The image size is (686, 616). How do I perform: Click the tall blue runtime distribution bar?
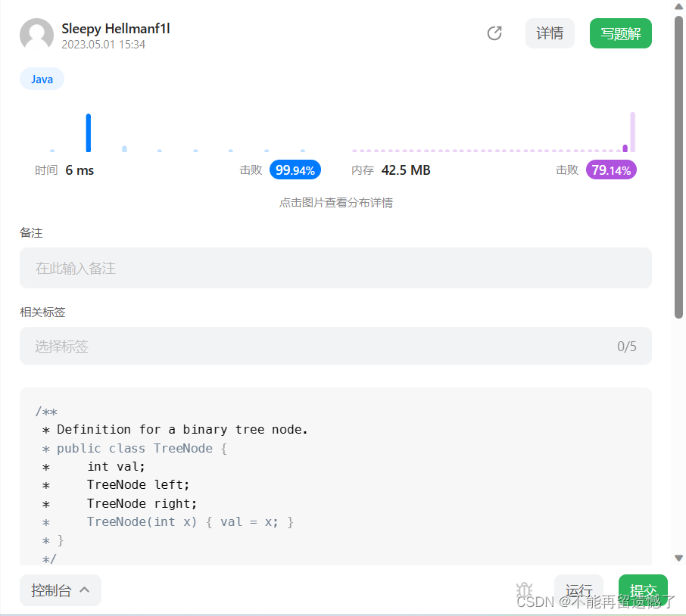pyautogui.click(x=89, y=133)
